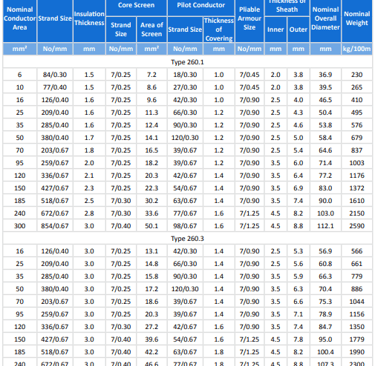This screenshot has width=375, height=366.
Task: Select overall diameter '71.4'
Action: [x=325, y=163]
